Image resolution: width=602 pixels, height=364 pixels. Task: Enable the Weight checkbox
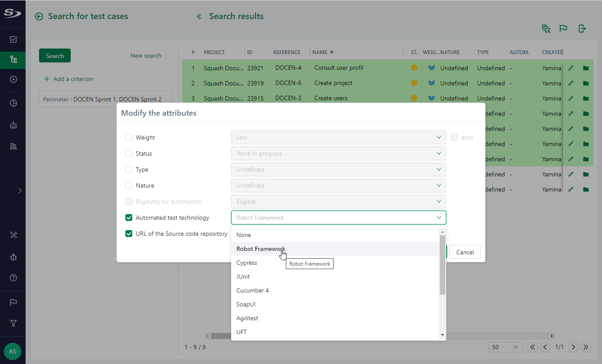click(129, 137)
